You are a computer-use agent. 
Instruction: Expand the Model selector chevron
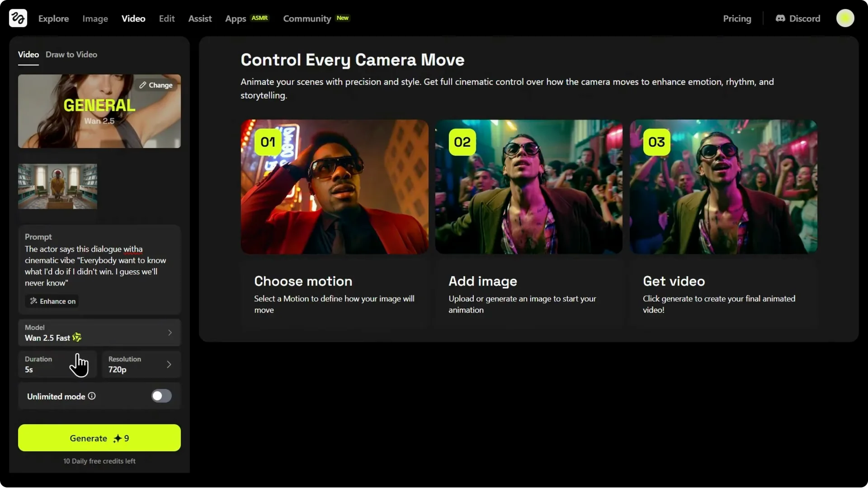[170, 333]
